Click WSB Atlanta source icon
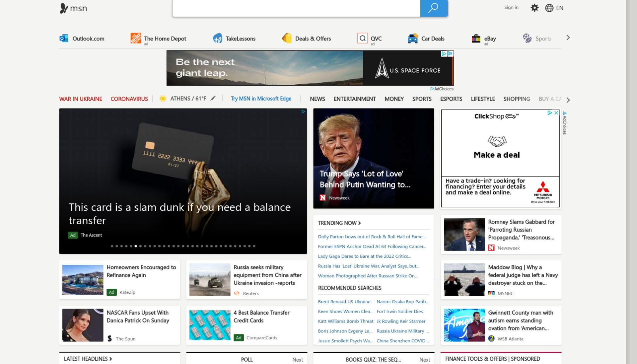 (491, 338)
